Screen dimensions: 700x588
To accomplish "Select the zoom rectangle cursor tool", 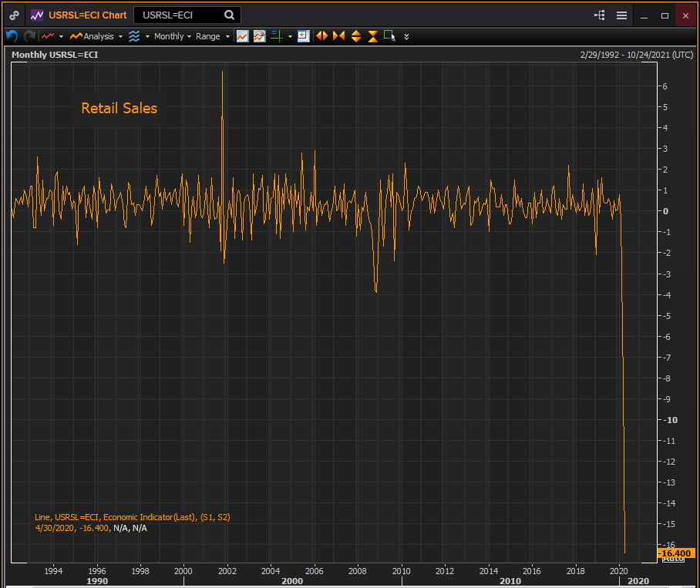I will point(389,36).
